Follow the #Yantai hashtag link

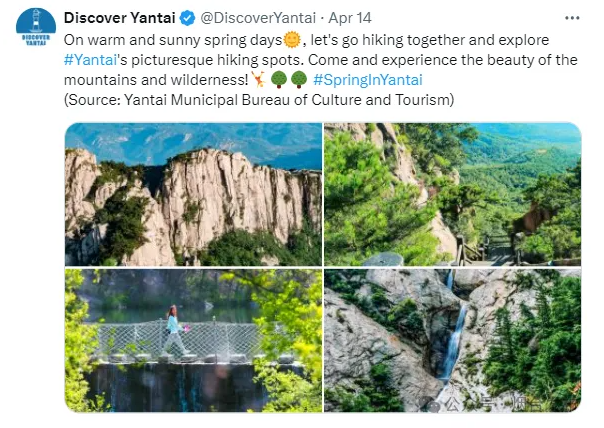[91, 60]
